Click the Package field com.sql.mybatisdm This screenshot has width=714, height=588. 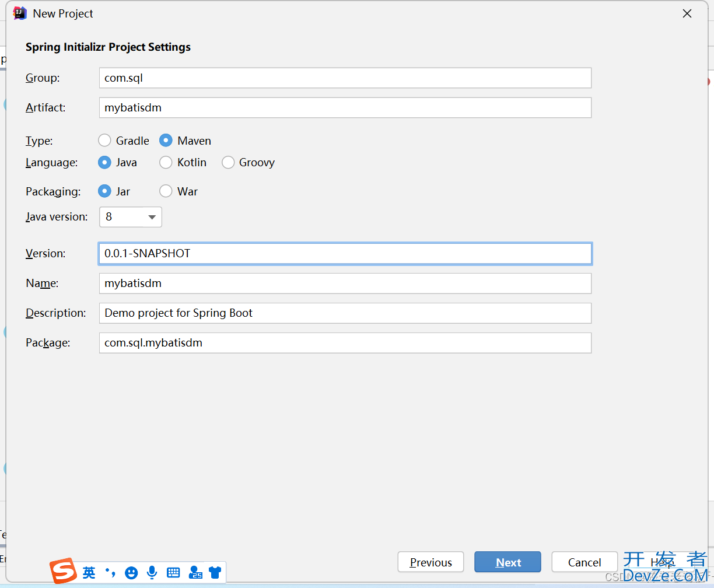[x=345, y=342]
